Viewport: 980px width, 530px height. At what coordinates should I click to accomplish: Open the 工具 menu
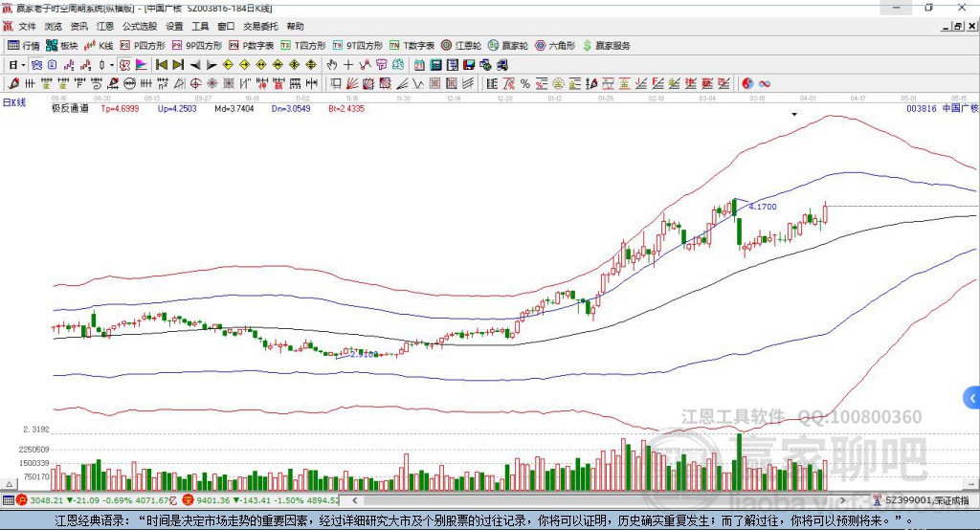tap(200, 26)
